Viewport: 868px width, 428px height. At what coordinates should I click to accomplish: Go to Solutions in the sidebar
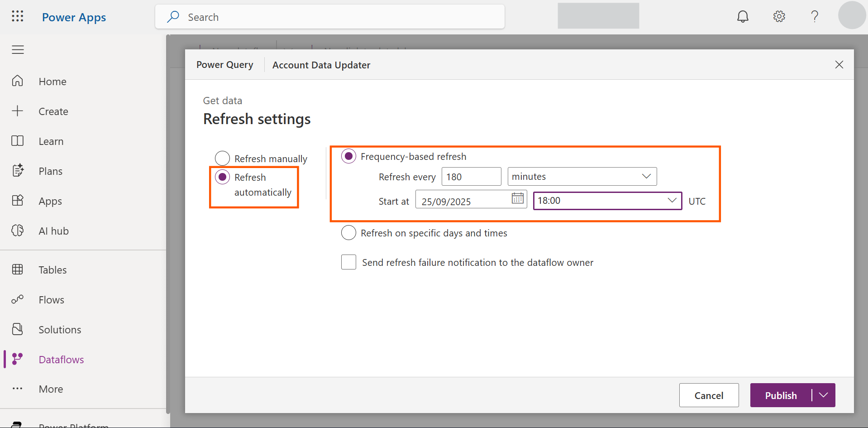pyautogui.click(x=60, y=330)
